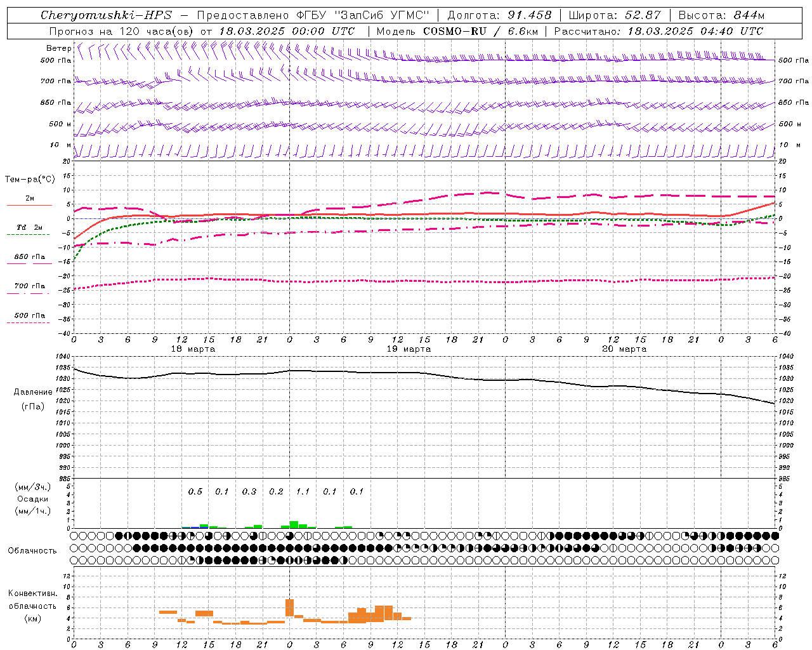Click the forecast start date 18.03.2025 00:00 UTC
The width and height of the screenshot is (812, 650).
point(287,31)
